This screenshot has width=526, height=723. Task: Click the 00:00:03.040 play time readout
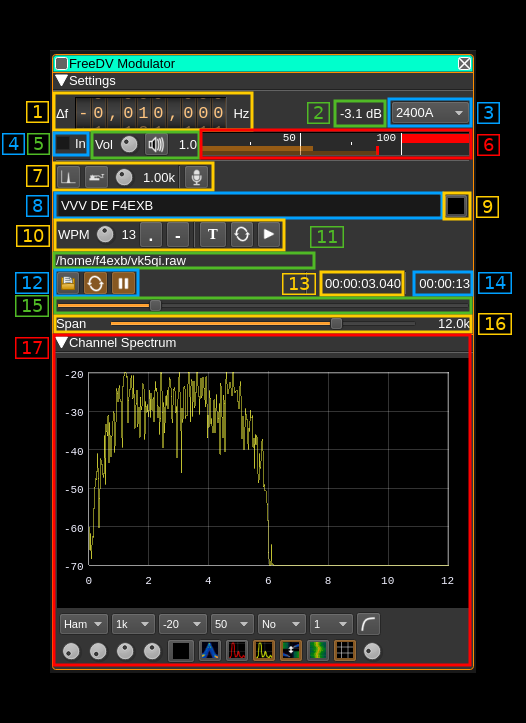pyautogui.click(x=362, y=284)
